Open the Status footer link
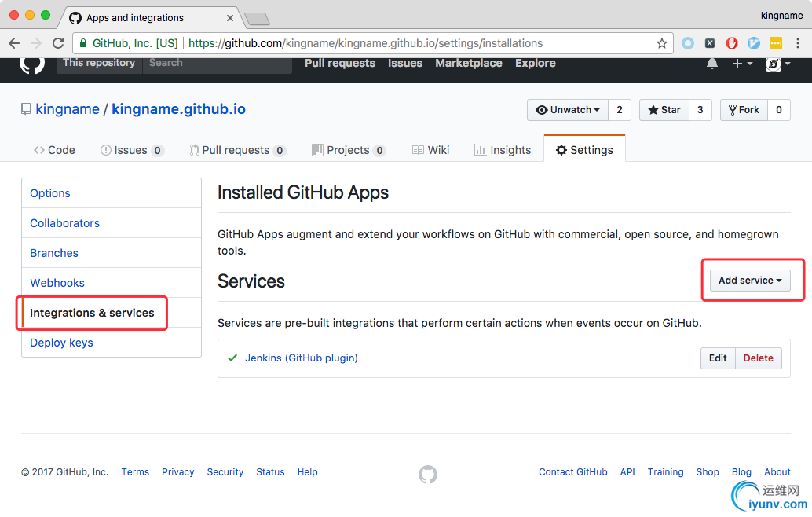 coord(270,472)
